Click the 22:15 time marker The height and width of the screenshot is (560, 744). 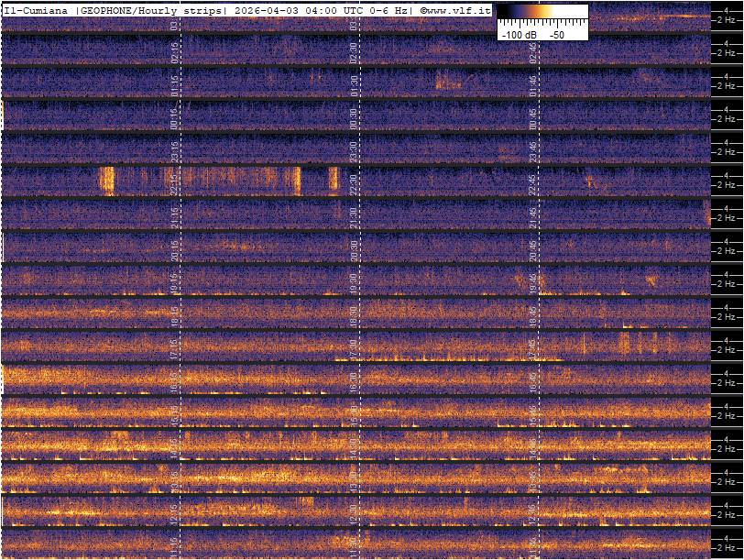[175, 184]
